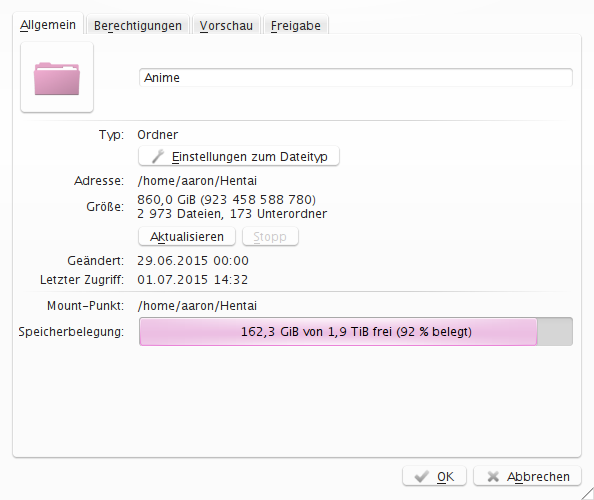
Task: Select the Freigabe tab
Action: 295,25
